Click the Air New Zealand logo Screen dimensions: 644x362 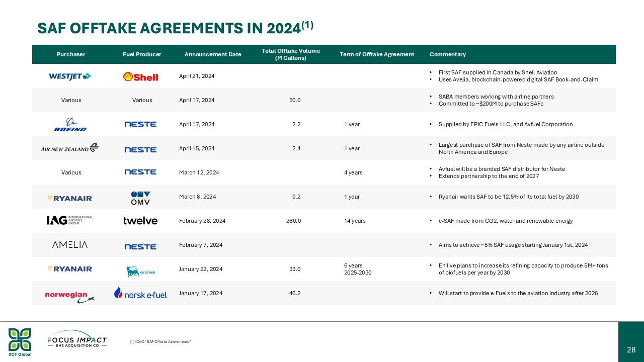[70, 148]
